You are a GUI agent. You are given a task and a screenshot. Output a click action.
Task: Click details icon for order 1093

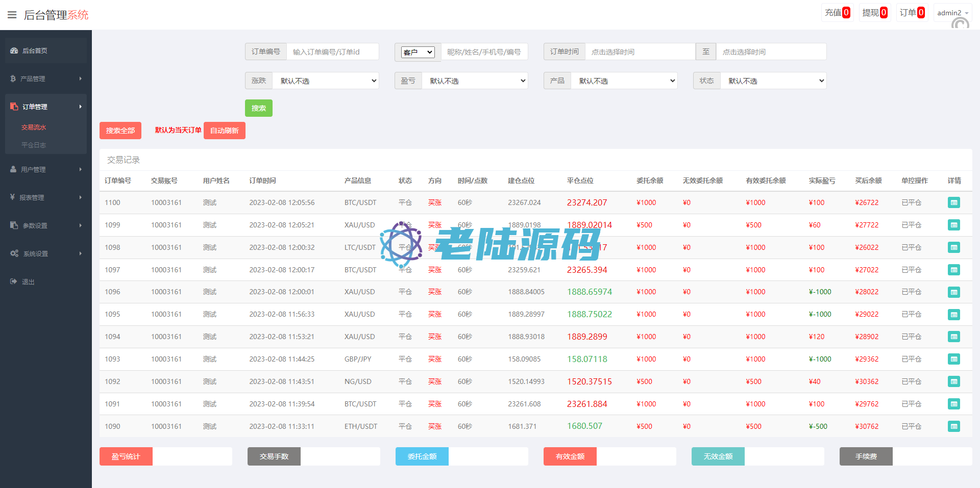tap(953, 359)
